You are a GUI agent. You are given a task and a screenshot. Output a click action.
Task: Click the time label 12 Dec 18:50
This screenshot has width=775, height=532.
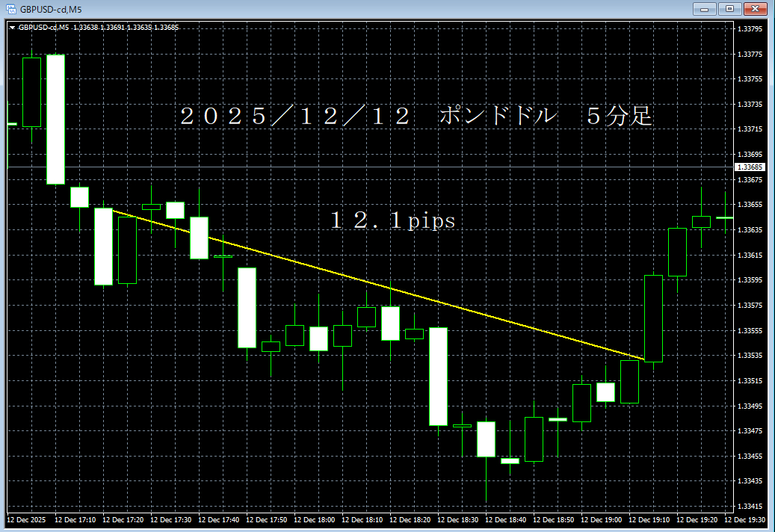tap(554, 519)
